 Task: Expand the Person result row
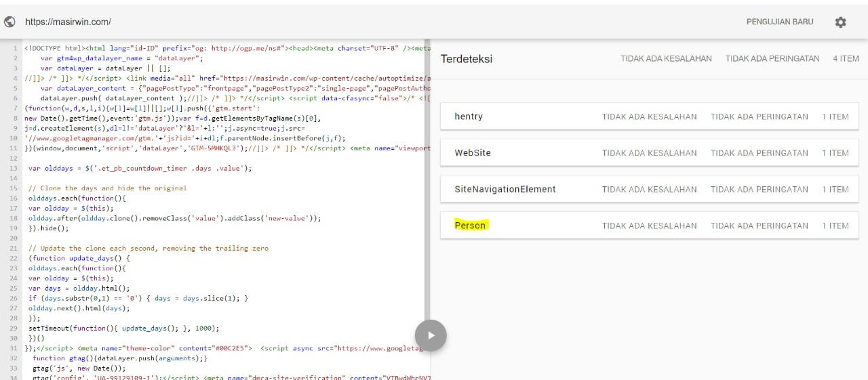pyautogui.click(x=650, y=226)
